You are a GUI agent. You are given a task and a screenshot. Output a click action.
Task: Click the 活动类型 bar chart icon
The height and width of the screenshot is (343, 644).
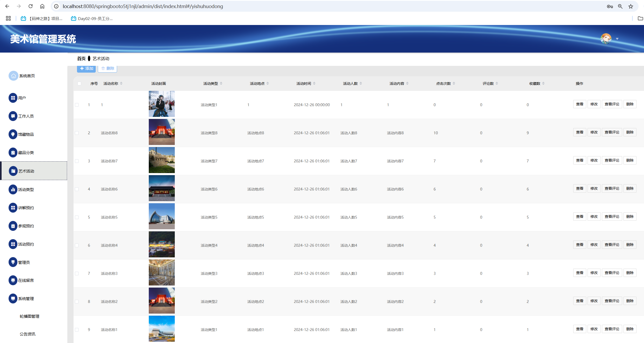point(13,189)
